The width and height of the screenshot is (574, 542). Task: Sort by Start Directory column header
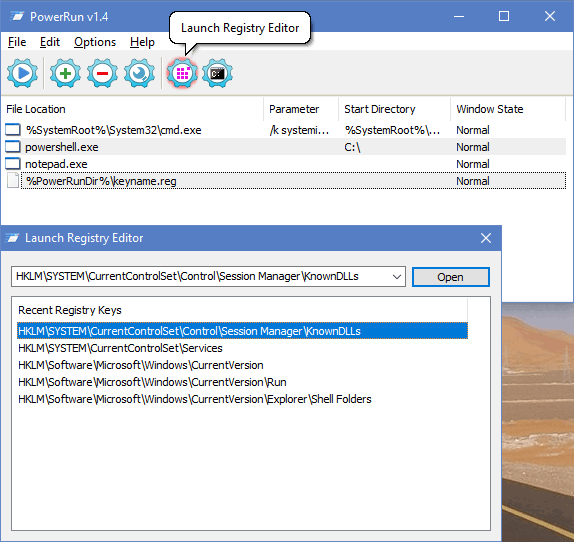point(394,109)
